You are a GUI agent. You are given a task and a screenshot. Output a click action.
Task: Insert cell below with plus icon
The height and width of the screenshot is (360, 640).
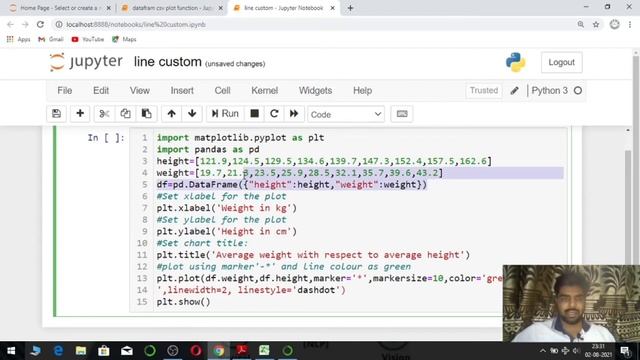(x=80, y=114)
